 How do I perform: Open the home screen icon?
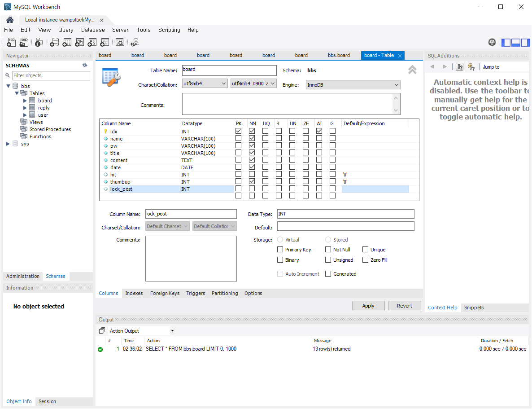tap(10, 20)
